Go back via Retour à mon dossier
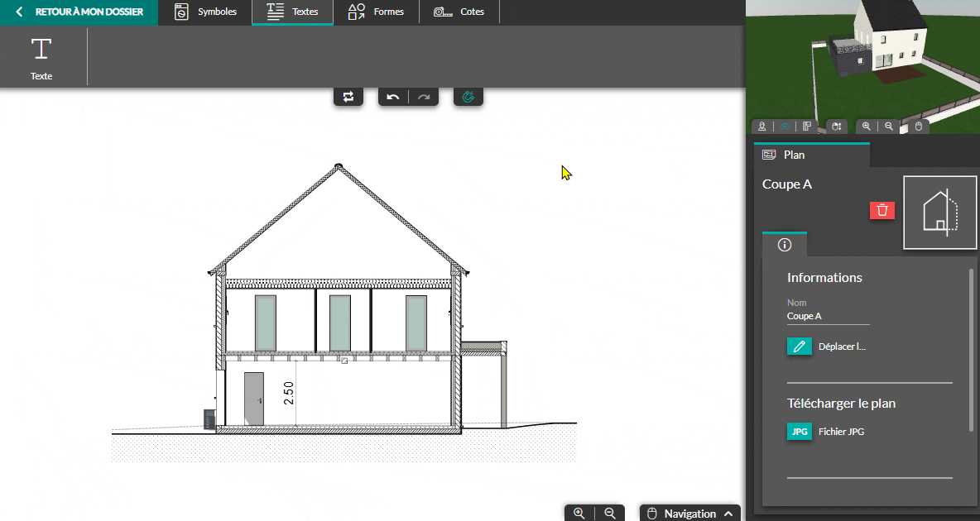The image size is (980, 521). point(79,12)
